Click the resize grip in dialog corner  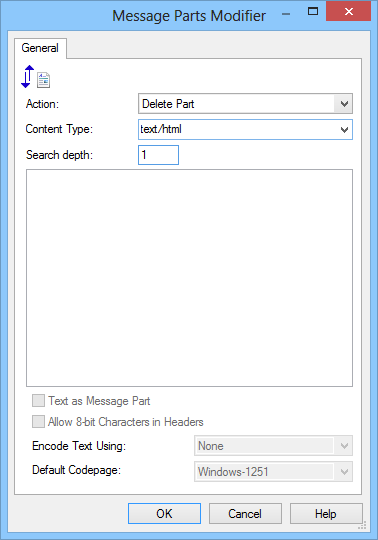click(x=361, y=526)
